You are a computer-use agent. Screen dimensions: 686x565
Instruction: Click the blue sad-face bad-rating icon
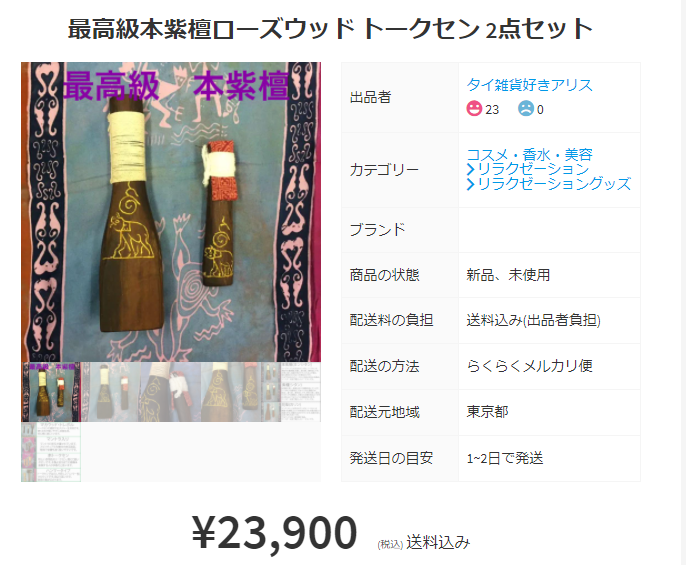click(526, 109)
